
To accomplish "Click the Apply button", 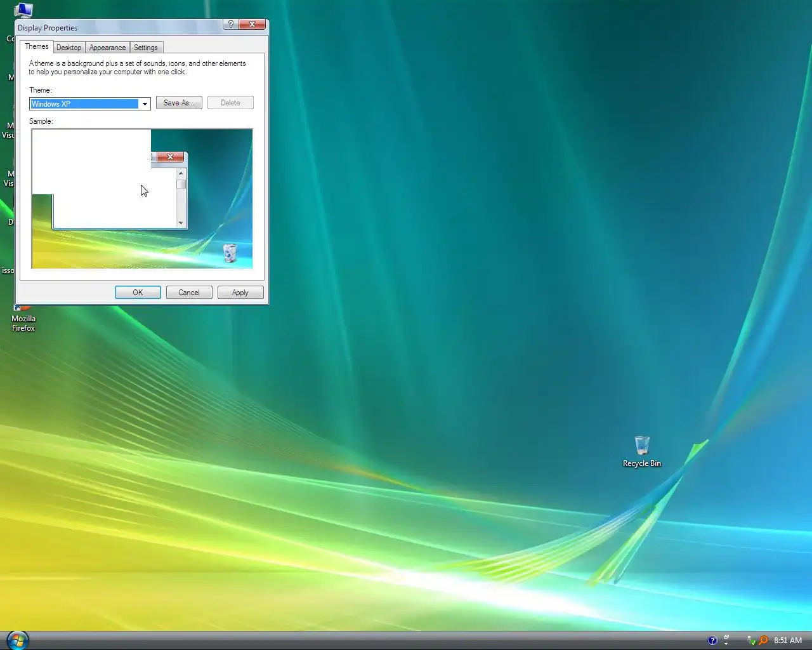I will pyautogui.click(x=240, y=293).
